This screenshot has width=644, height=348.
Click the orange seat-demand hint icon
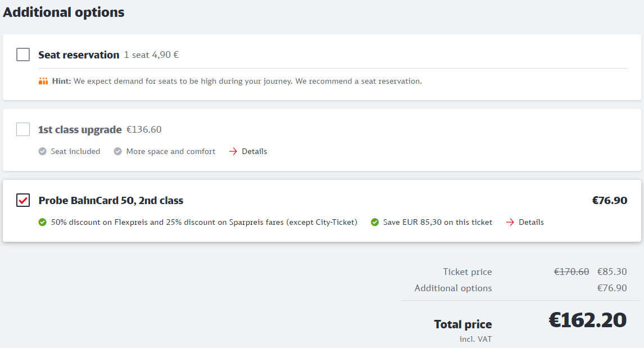click(43, 82)
